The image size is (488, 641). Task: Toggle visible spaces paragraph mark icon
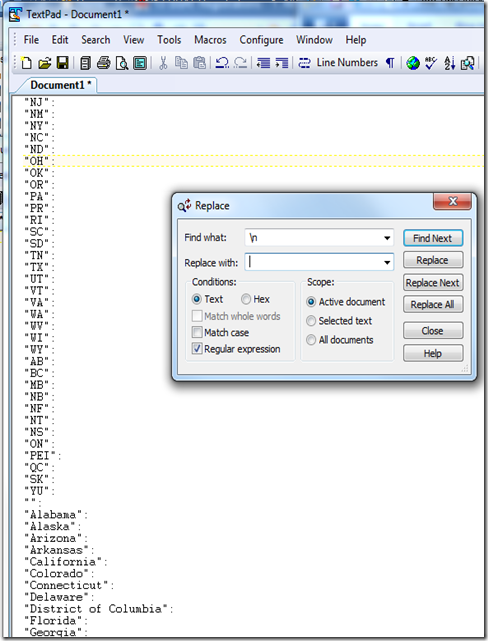390,63
